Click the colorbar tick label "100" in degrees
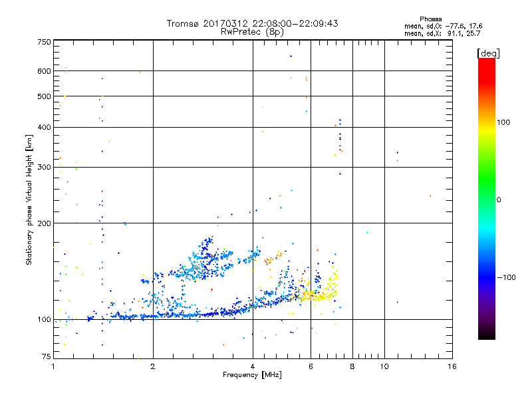Screen dimensions: 532x399 [503, 122]
